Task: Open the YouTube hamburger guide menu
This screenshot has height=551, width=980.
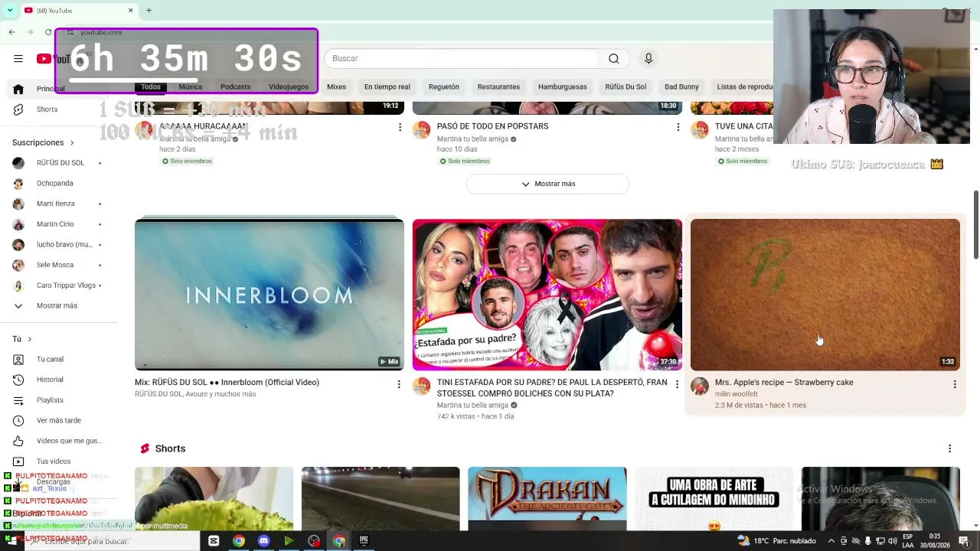Action: click(18, 58)
